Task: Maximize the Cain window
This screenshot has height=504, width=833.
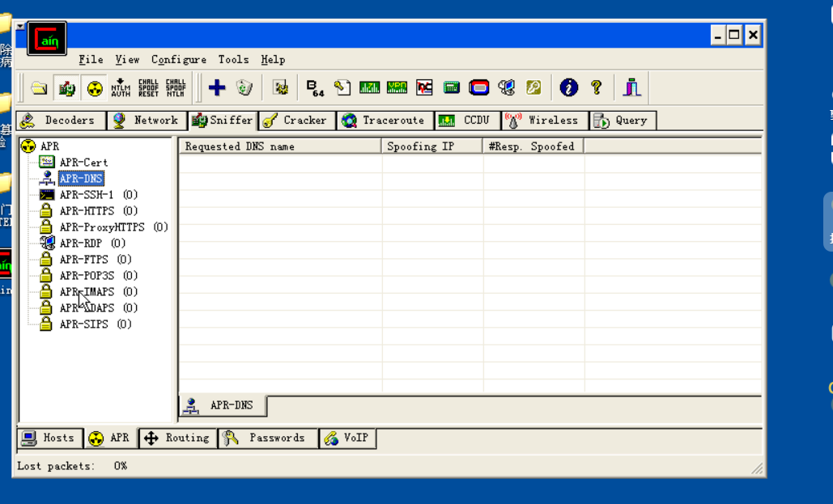Action: coord(734,35)
